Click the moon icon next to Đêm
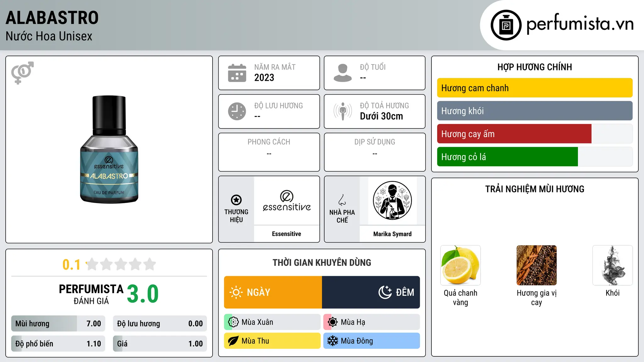Screen dimensions: 644x362 (385, 292)
